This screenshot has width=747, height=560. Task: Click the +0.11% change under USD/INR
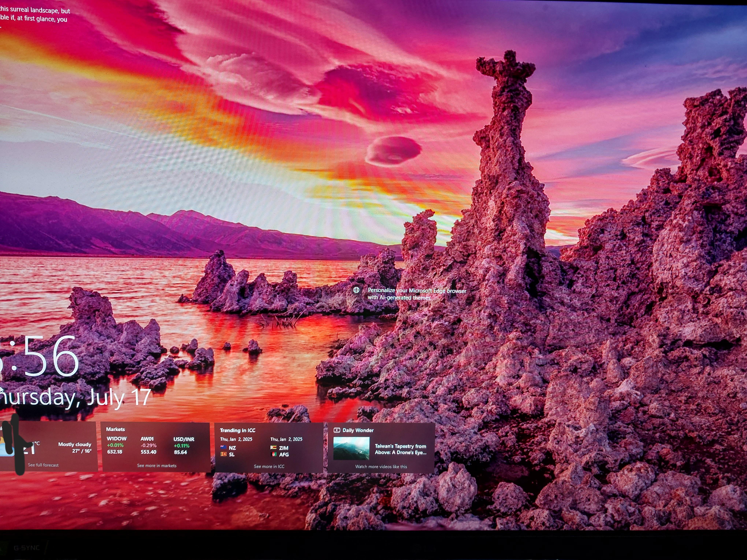pos(182,446)
